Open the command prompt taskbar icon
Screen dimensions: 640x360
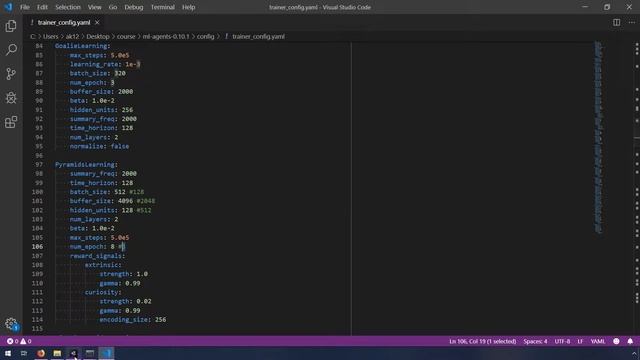pos(90,353)
